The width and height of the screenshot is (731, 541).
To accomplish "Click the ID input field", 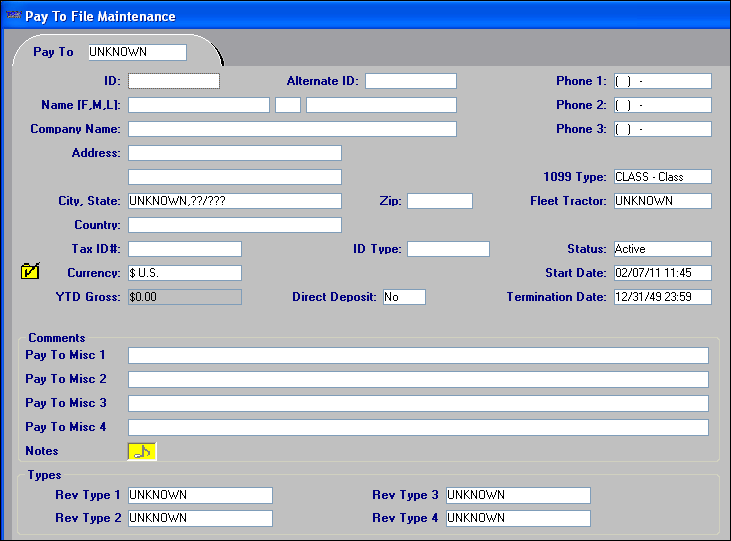I will pos(173,81).
